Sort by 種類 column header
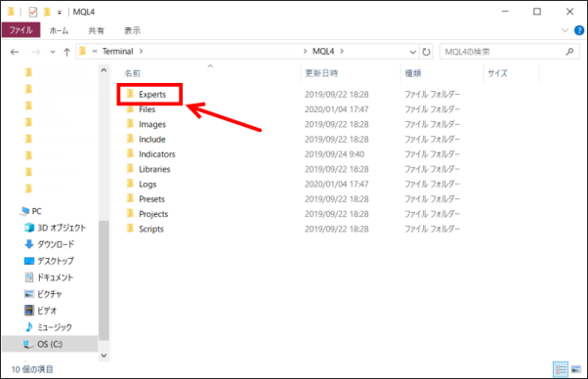The height and width of the screenshot is (379, 588). pos(413,73)
